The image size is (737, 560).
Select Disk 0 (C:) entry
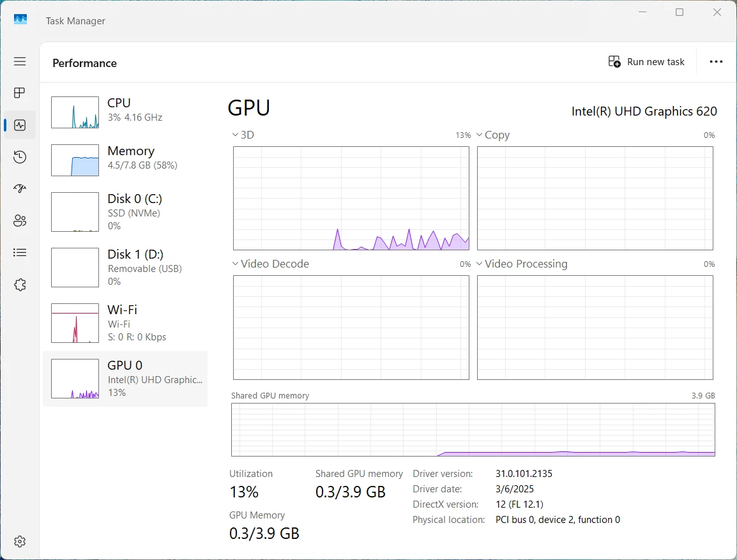pos(125,212)
